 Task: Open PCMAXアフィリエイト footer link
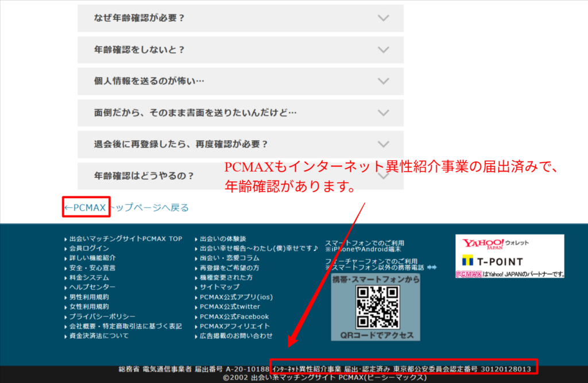click(x=235, y=326)
